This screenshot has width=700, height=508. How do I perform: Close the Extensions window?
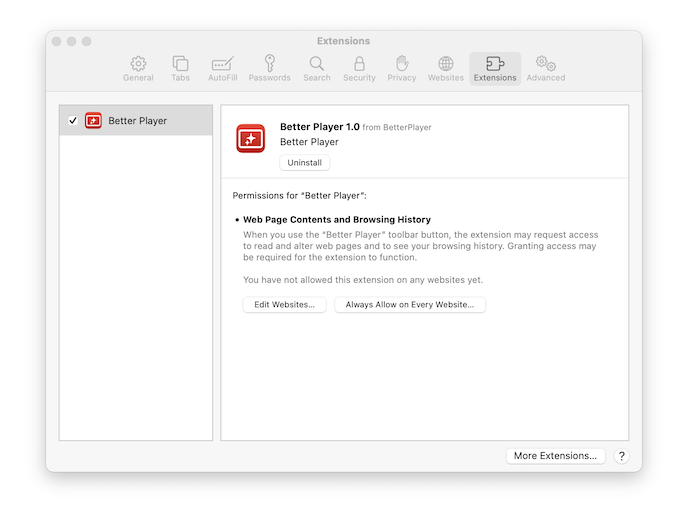57,42
